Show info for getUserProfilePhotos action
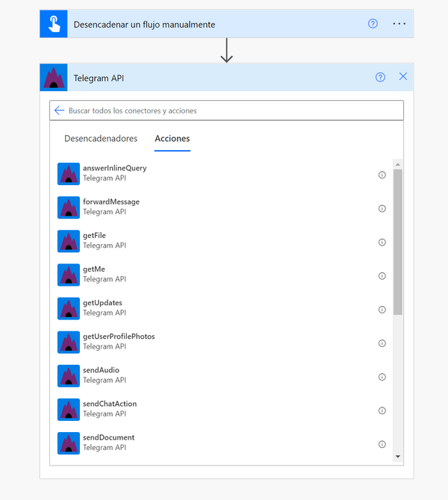 pos(382,343)
